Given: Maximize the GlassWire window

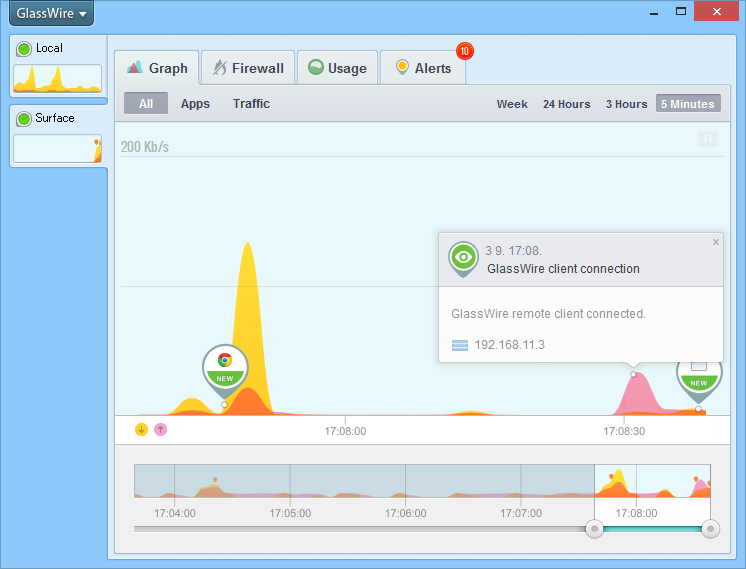Looking at the screenshot, I should pos(681,11).
